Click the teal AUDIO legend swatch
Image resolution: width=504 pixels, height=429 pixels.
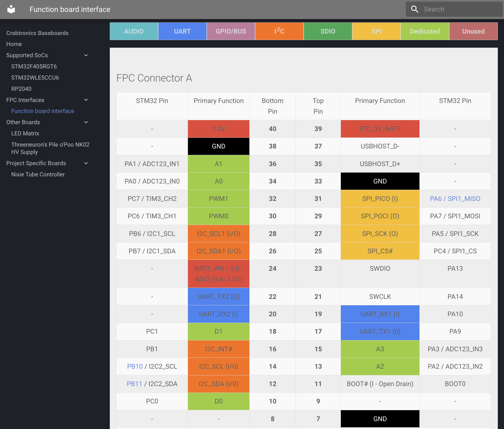coord(134,31)
